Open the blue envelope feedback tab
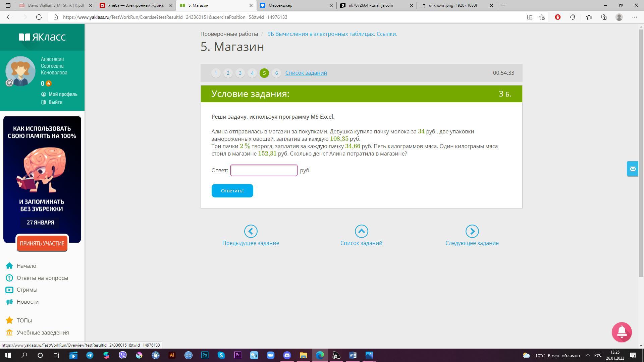This screenshot has height=362, width=644. point(633,169)
